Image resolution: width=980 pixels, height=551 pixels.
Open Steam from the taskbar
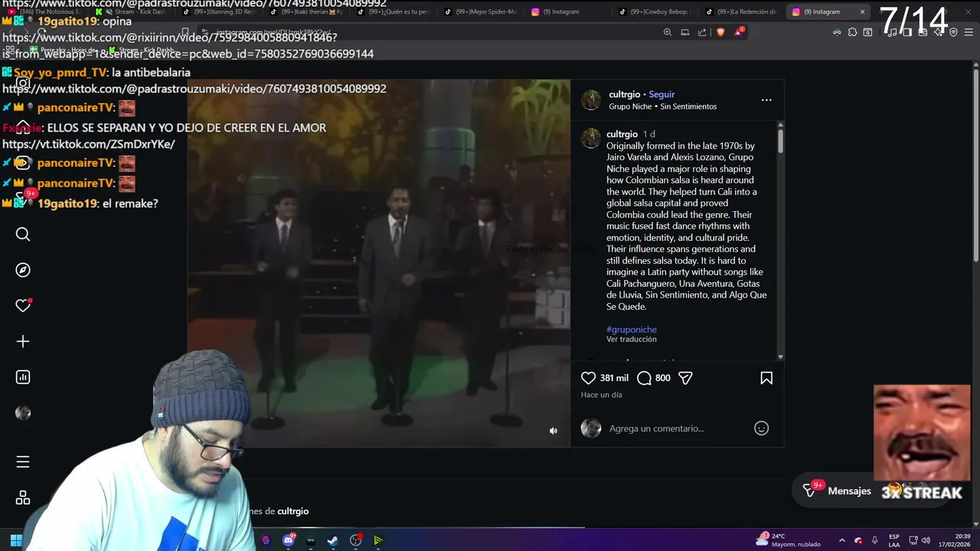click(x=333, y=540)
